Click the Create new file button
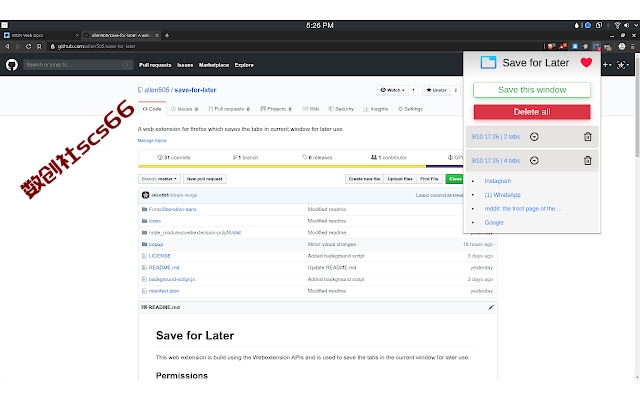 click(x=364, y=179)
